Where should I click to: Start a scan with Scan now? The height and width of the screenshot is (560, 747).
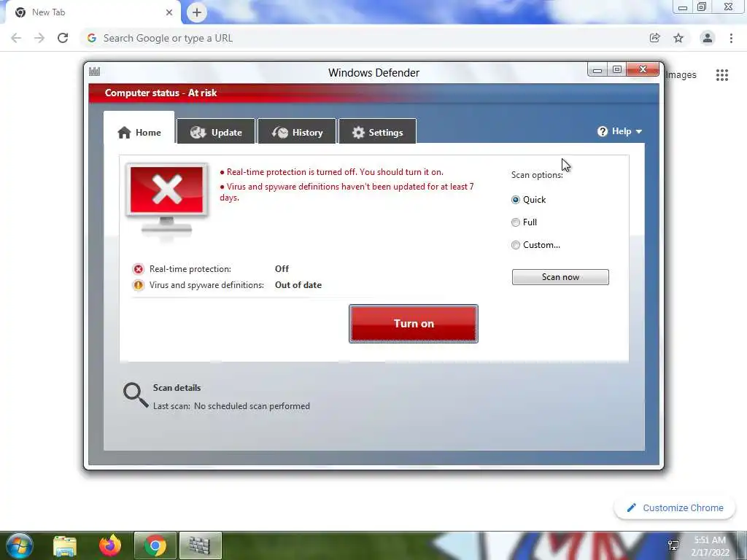560,277
